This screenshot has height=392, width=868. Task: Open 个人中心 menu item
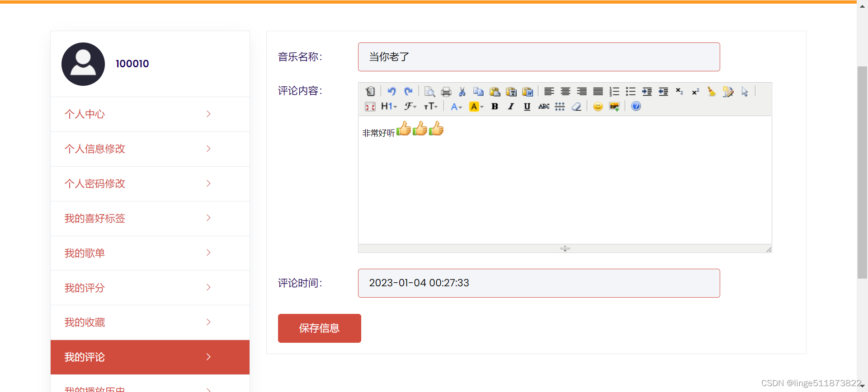coord(150,114)
